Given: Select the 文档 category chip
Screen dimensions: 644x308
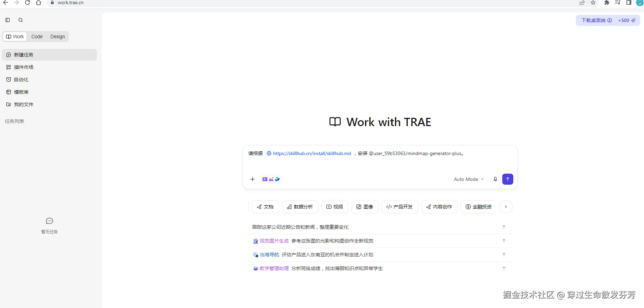Looking at the screenshot, I should coord(265,207).
